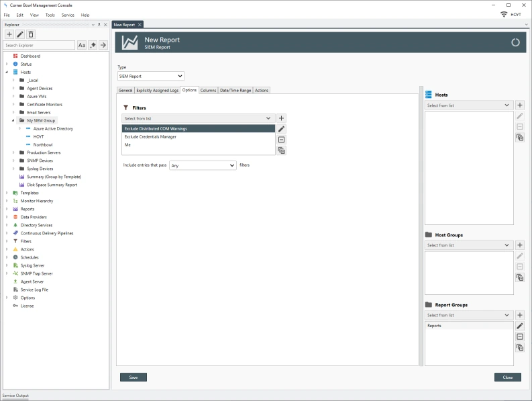Screen dimensions: 532x401
Task: Expand the Status tree node
Action: point(7,64)
